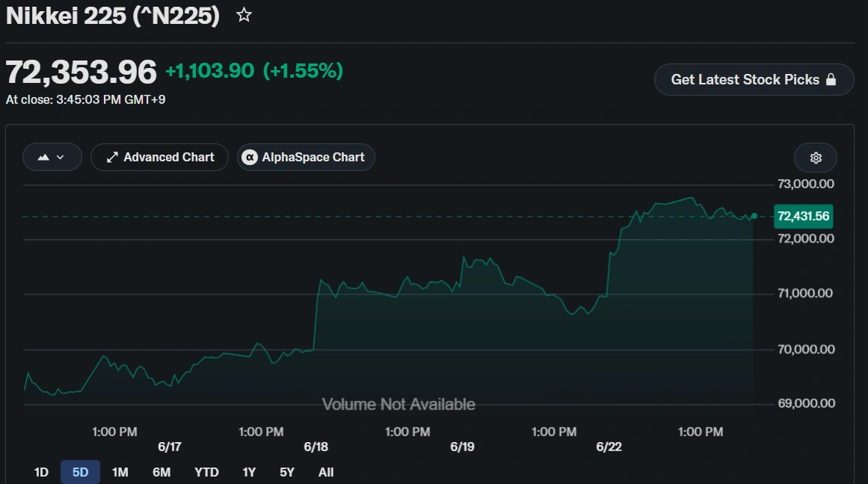
Task: Click the 72,353.96 price value
Action: pos(81,72)
